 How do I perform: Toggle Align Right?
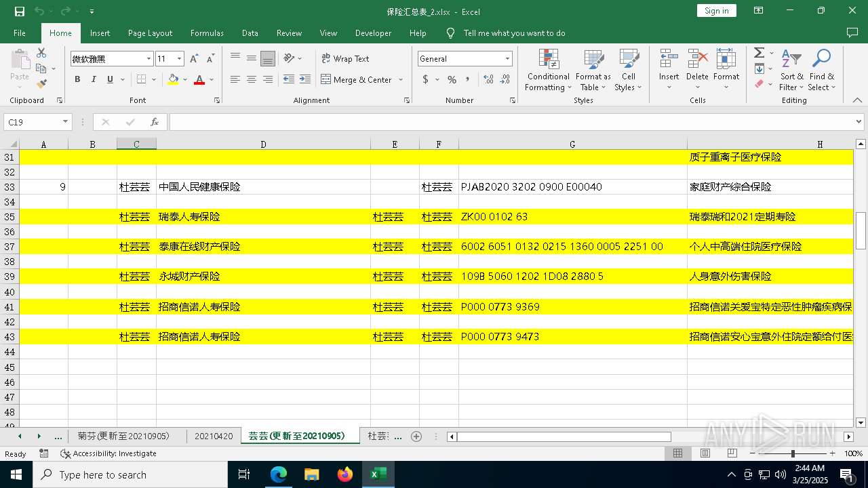pyautogui.click(x=268, y=79)
